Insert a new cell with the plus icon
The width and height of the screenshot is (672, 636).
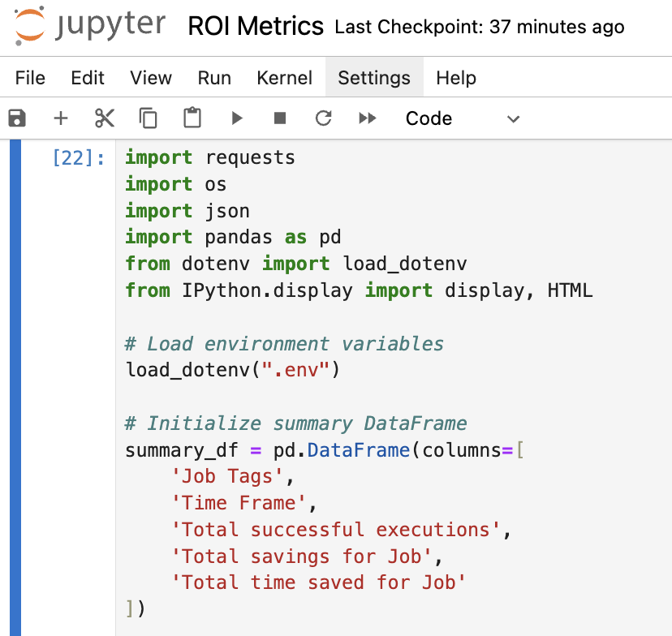[61, 118]
